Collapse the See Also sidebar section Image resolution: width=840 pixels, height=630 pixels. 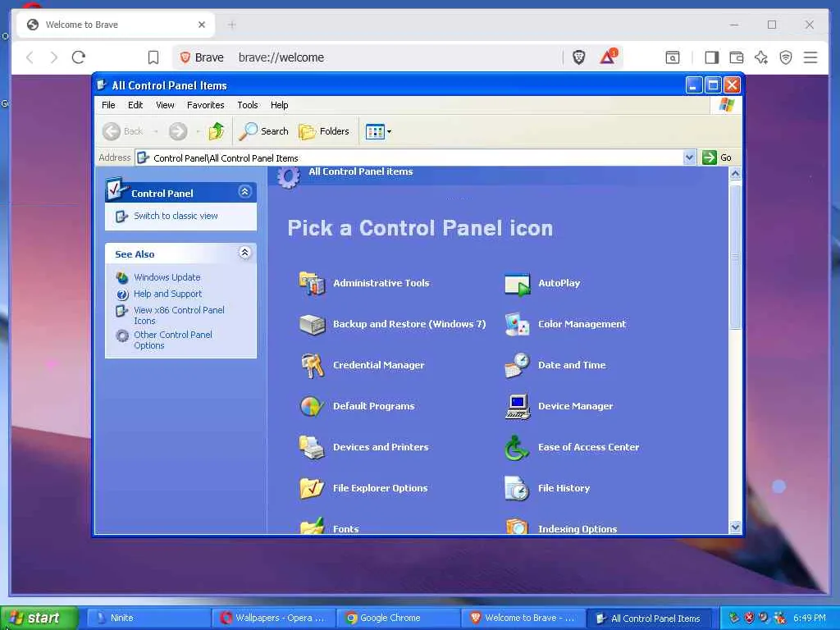[244, 253]
